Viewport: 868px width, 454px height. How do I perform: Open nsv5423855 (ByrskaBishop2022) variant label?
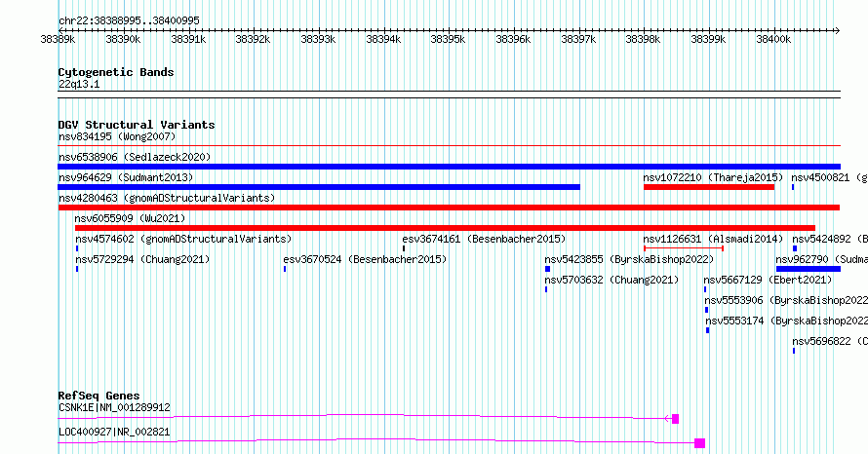pyautogui.click(x=629, y=259)
